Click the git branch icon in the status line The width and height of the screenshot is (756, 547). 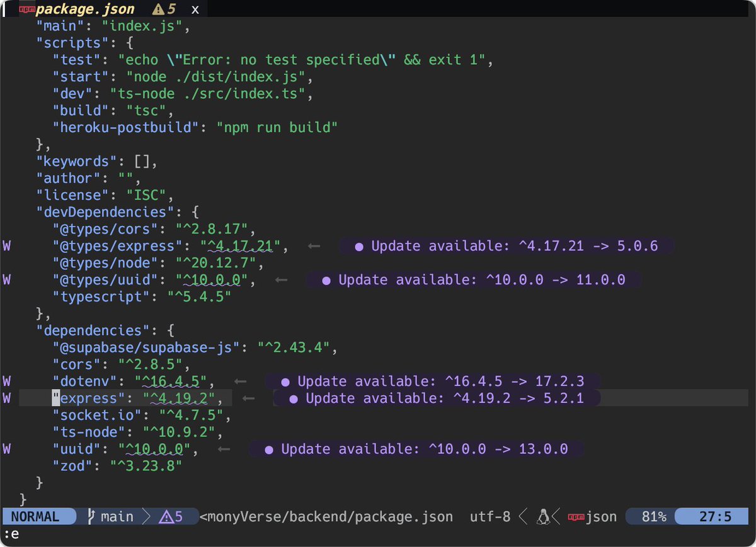[90, 517]
